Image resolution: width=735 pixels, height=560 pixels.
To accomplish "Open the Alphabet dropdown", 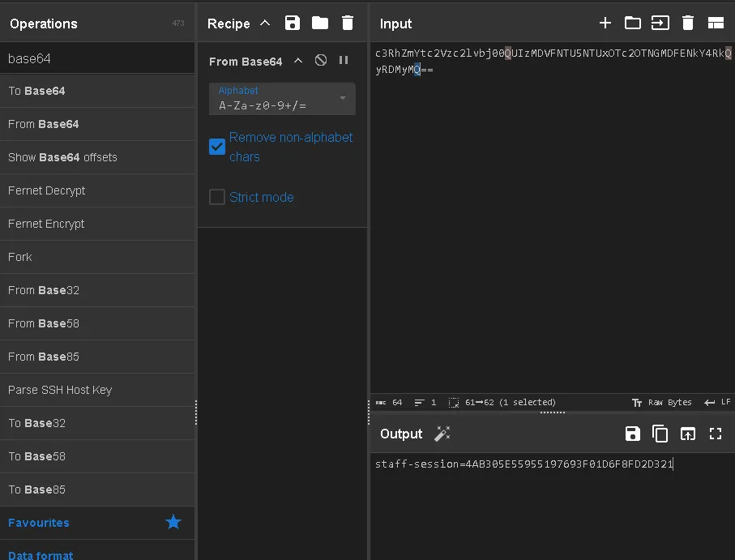I will click(x=282, y=98).
